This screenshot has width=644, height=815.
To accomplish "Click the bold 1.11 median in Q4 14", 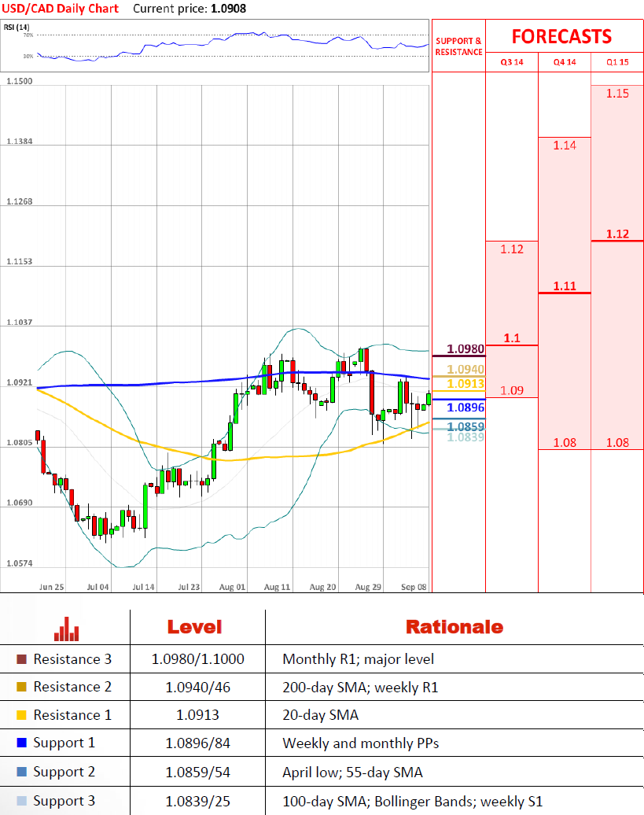I will tap(565, 286).
